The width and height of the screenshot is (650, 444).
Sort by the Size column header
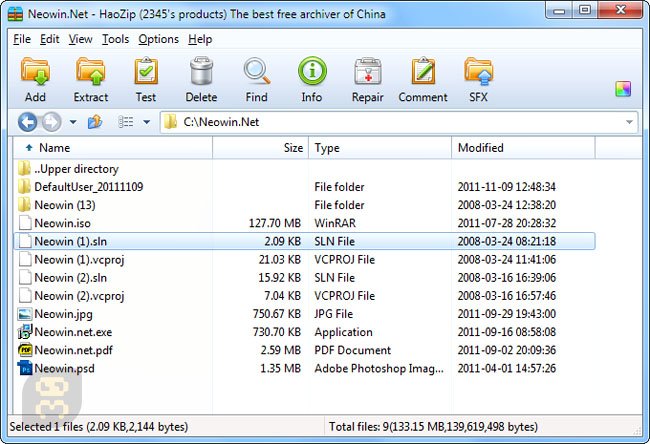point(260,148)
